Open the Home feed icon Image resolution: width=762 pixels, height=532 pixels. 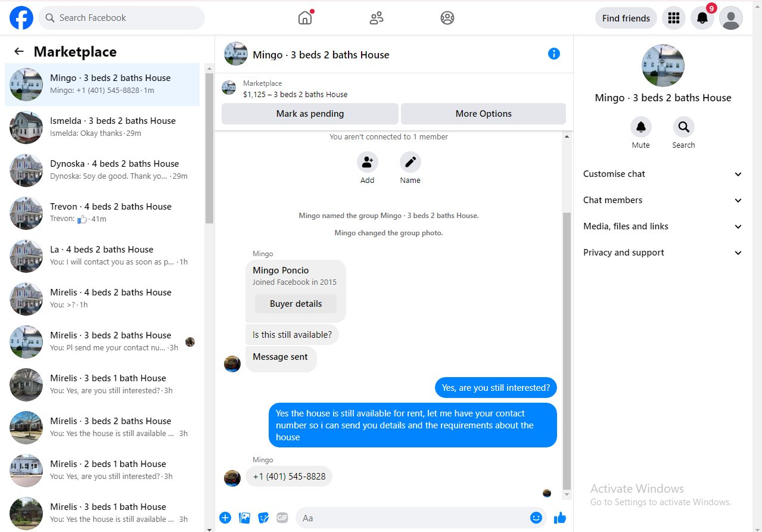tap(305, 18)
